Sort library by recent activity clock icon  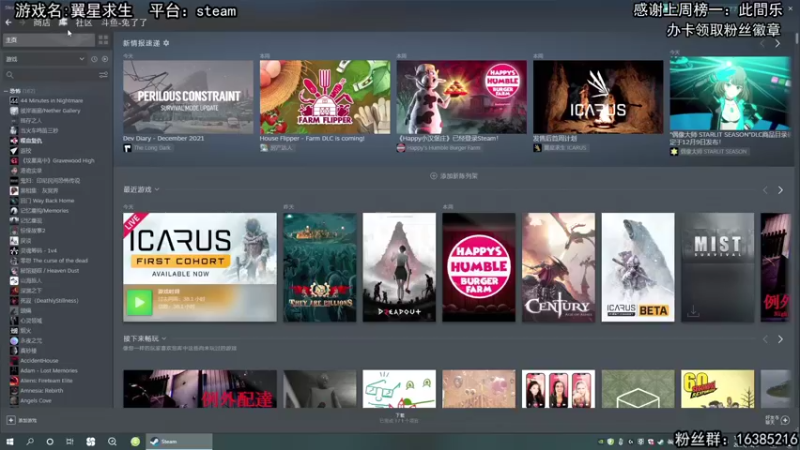[94, 59]
